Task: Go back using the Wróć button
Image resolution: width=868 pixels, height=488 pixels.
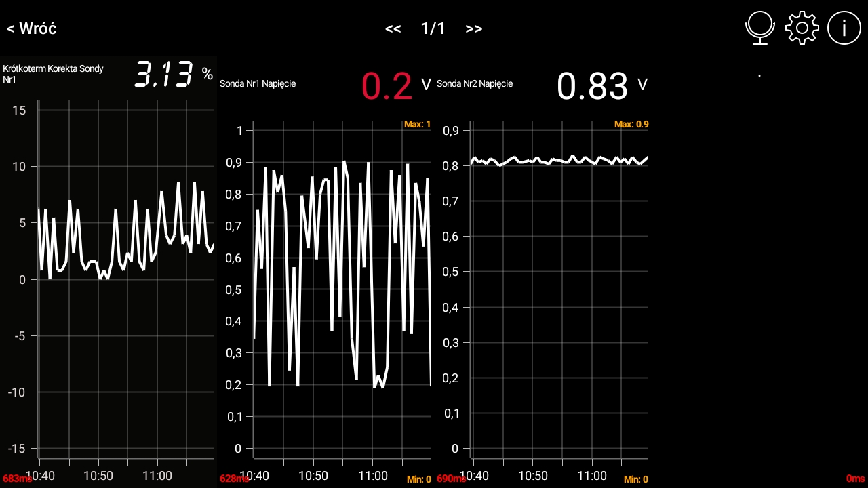Action: pyautogui.click(x=32, y=28)
